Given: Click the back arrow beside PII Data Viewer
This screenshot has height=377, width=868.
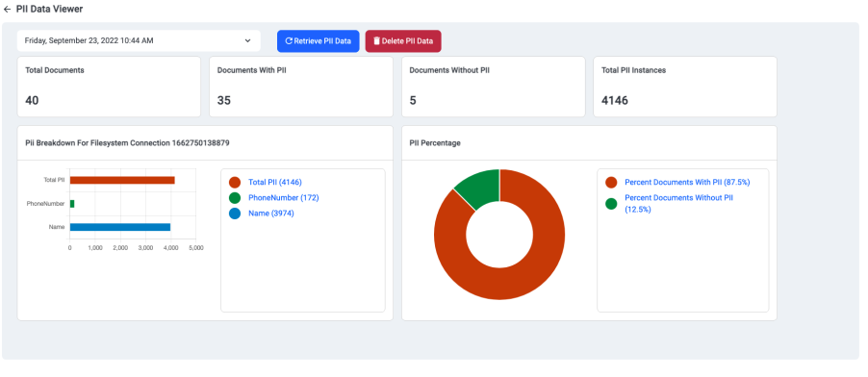Looking at the screenshot, I should [x=7, y=10].
